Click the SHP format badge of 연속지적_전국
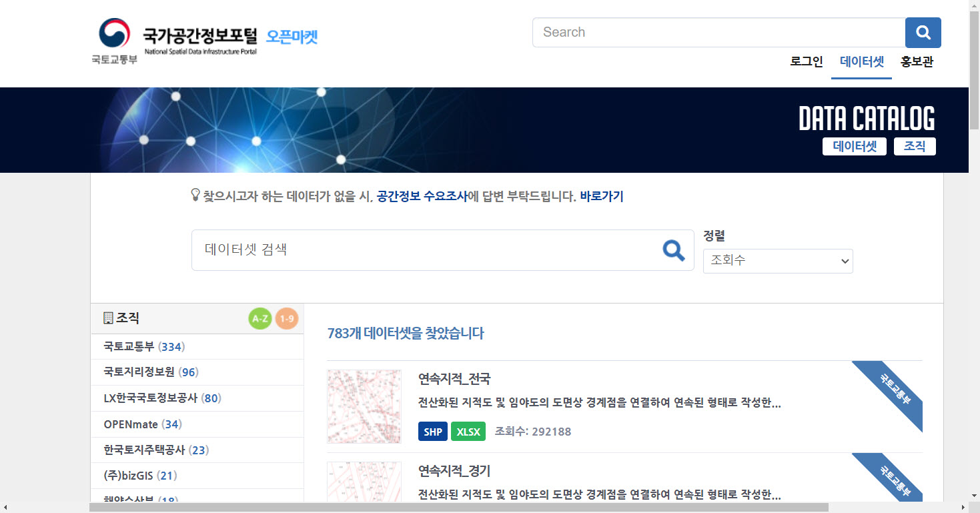Viewport: 980px width, 513px height. click(433, 432)
